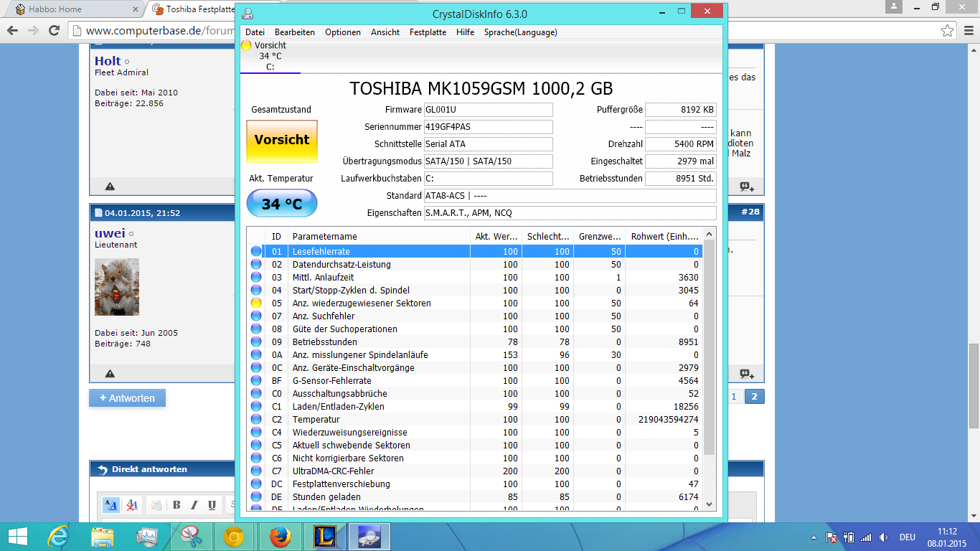
Task: Click the Parametername column header
Action: point(379,237)
